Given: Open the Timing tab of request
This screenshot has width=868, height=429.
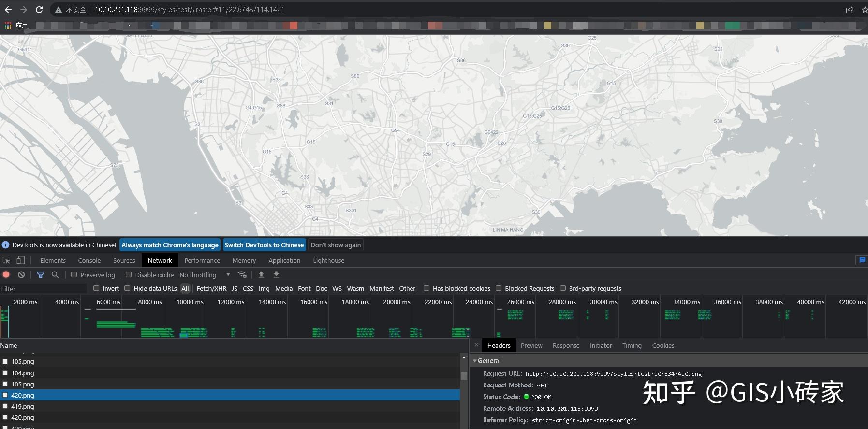Looking at the screenshot, I should (632, 345).
